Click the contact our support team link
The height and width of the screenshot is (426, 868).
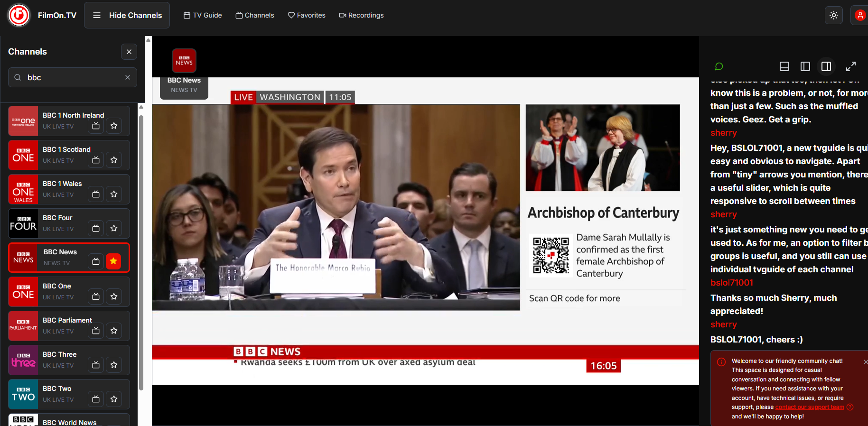coord(810,407)
